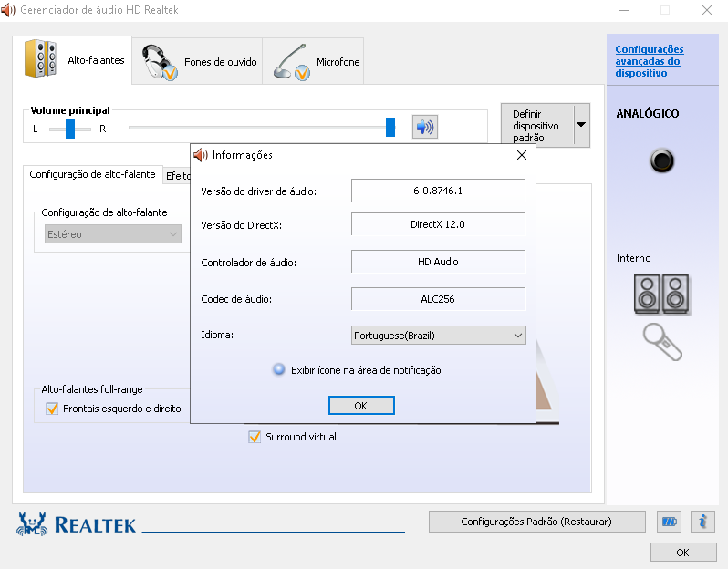The height and width of the screenshot is (569, 728).
Task: Click the HD Audio controller field
Action: click(x=438, y=262)
